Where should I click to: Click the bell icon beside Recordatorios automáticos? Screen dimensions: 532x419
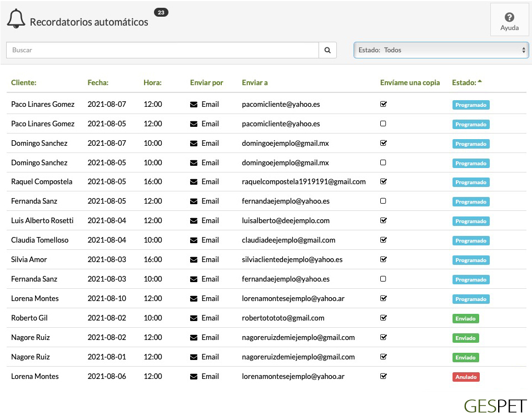point(16,19)
